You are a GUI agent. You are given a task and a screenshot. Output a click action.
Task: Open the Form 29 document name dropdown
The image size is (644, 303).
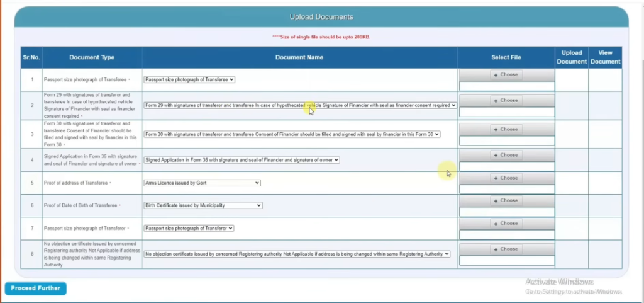pyautogui.click(x=300, y=106)
